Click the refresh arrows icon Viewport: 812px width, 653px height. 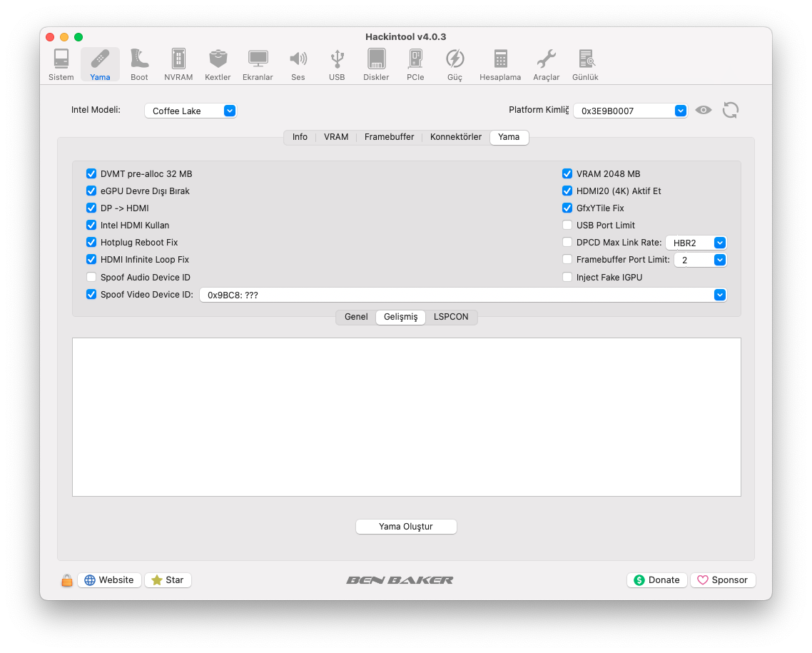[730, 110]
